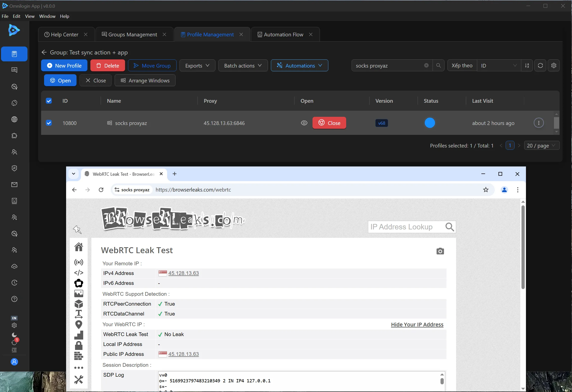The width and height of the screenshot is (572, 392).
Task: Click the red Close button for socks proxyaz
Action: click(329, 123)
